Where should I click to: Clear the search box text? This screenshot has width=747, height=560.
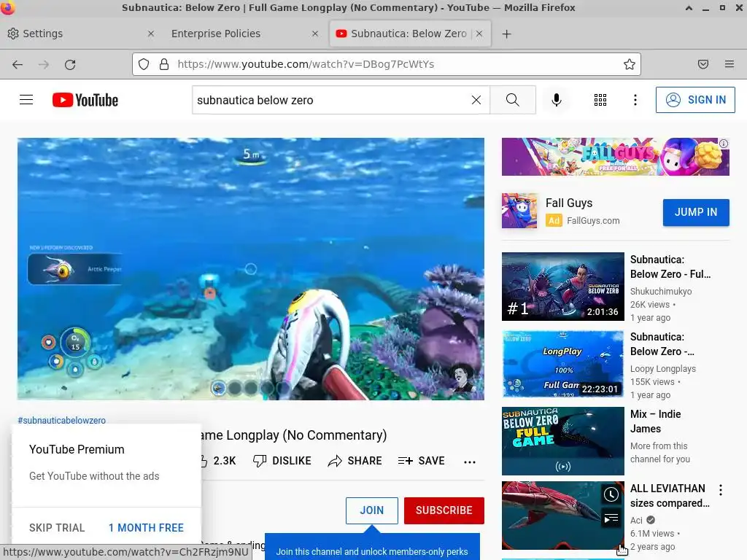[x=476, y=100]
